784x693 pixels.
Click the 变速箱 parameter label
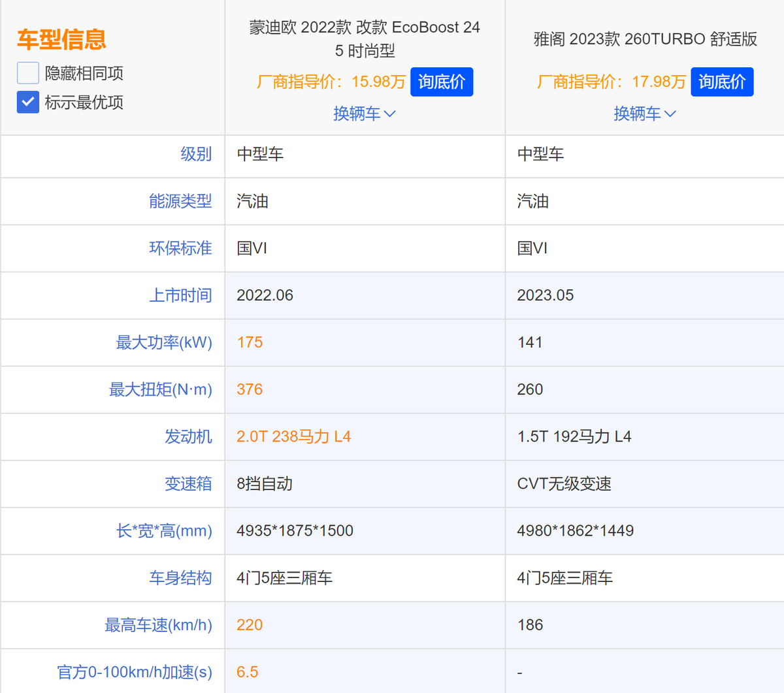[x=188, y=483]
